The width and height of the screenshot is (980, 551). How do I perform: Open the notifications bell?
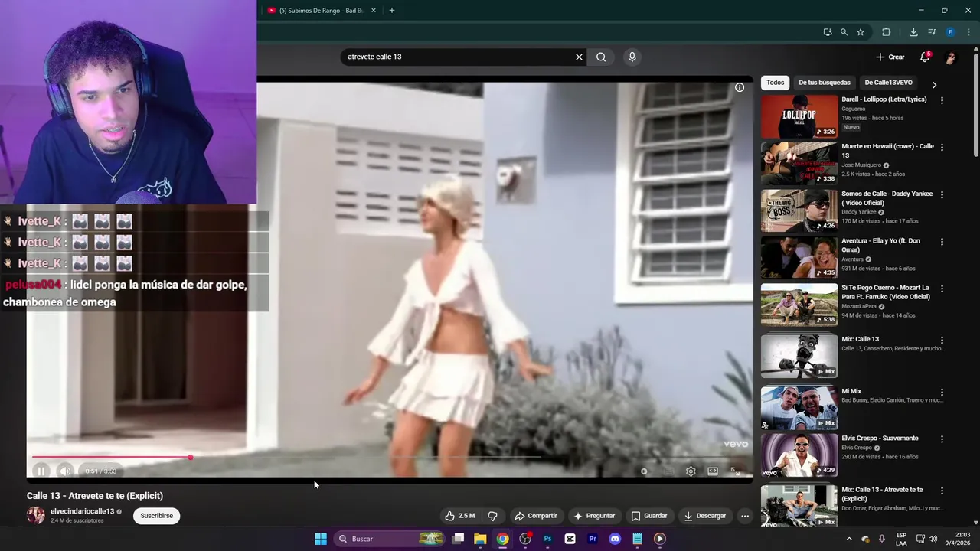925,57
